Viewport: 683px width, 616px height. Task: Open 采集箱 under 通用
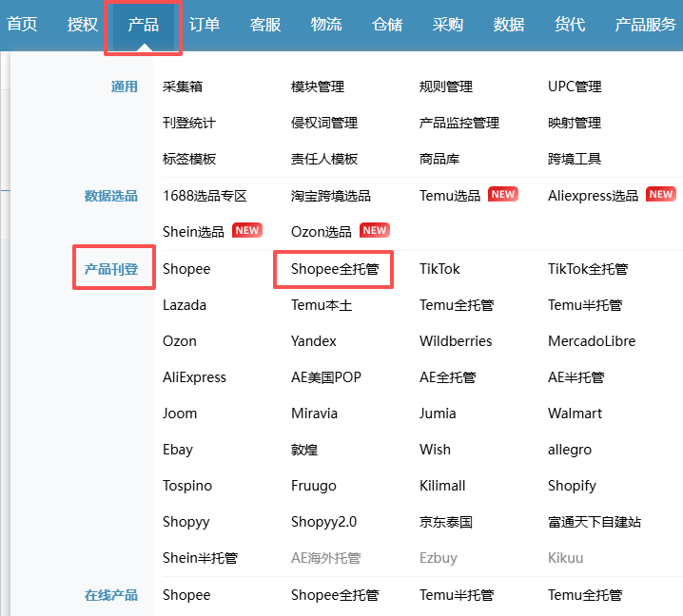coord(183,87)
